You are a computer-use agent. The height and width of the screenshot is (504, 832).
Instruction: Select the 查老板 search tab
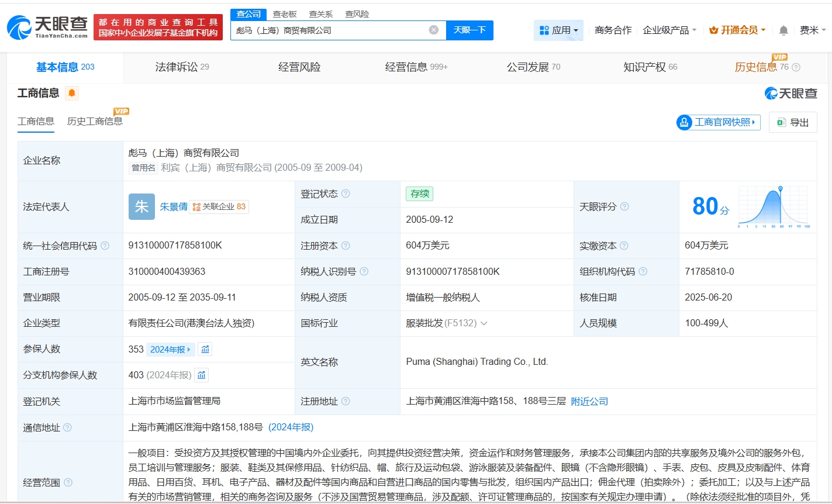285,14
